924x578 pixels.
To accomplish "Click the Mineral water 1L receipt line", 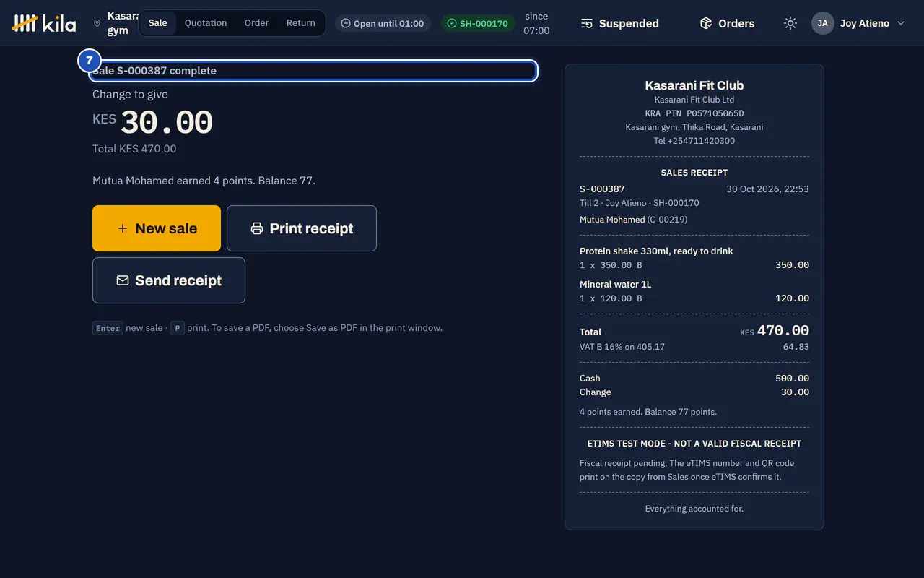I will click(x=694, y=291).
